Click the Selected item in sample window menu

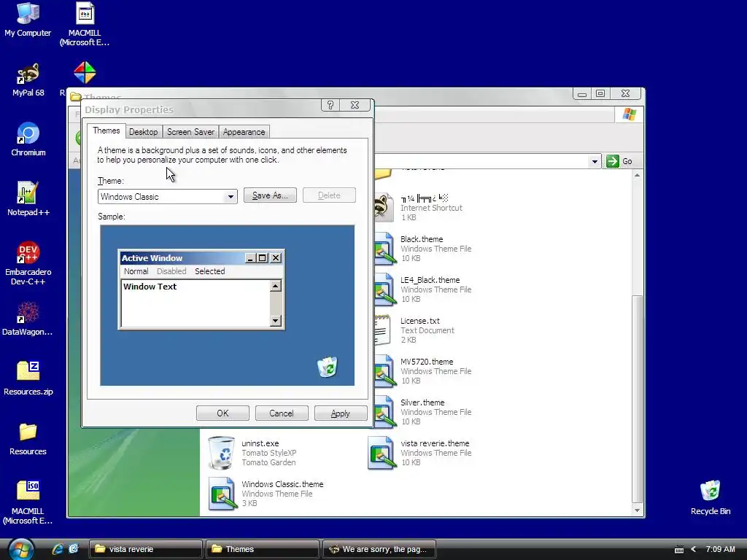tap(209, 271)
